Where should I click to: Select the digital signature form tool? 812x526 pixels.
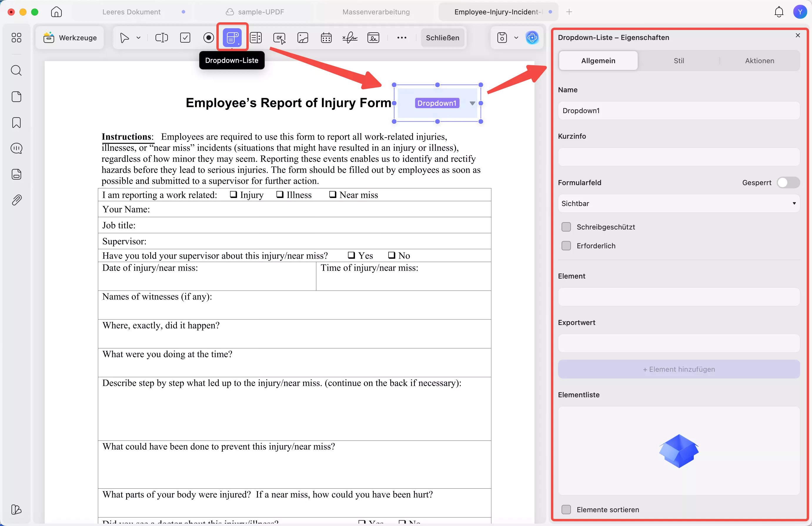(x=350, y=38)
